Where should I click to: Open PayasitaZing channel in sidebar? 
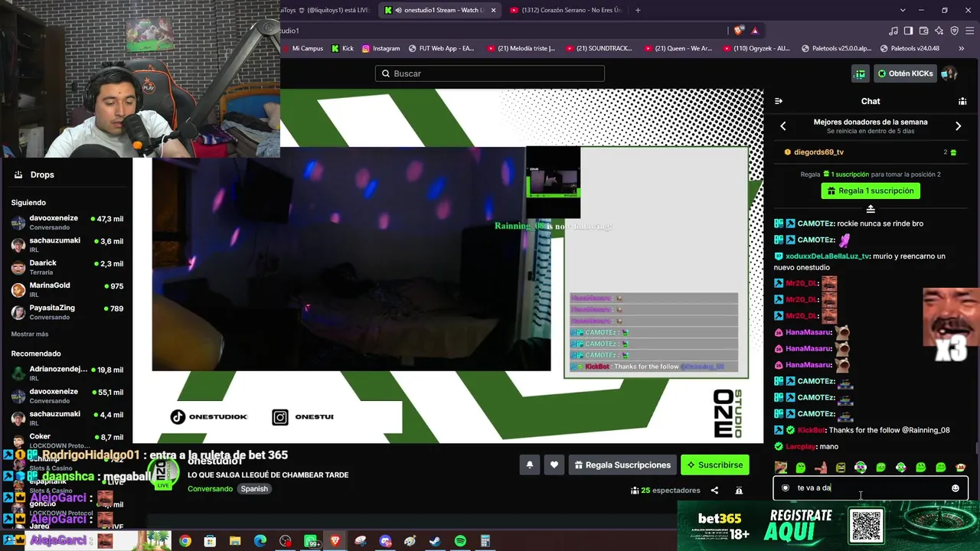point(67,312)
